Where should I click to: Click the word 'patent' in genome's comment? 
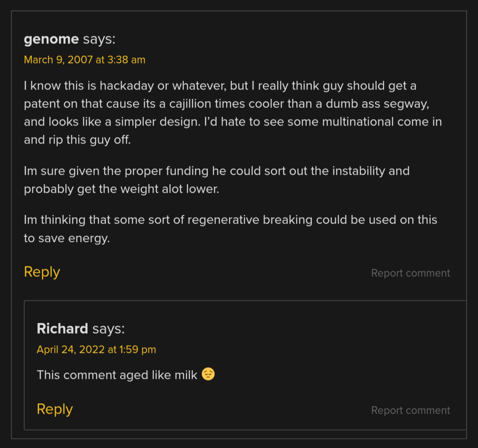pyautogui.click(x=42, y=104)
